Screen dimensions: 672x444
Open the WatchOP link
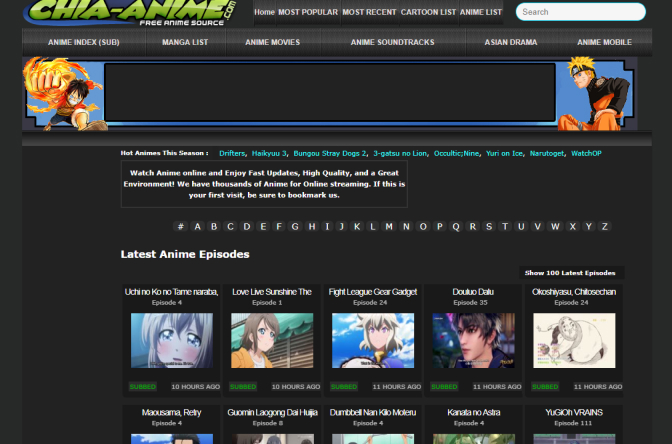tap(586, 153)
